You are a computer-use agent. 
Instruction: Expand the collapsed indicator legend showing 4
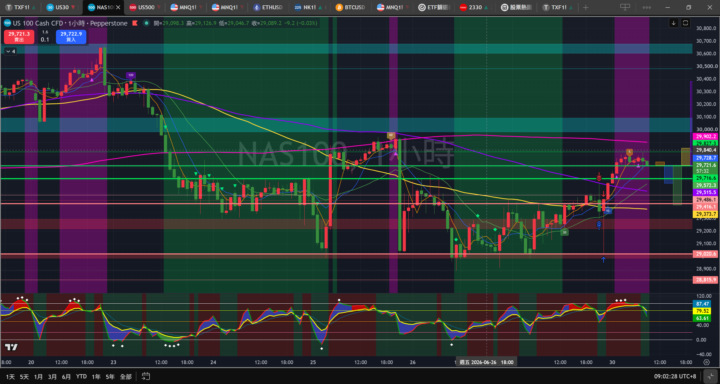10,51
